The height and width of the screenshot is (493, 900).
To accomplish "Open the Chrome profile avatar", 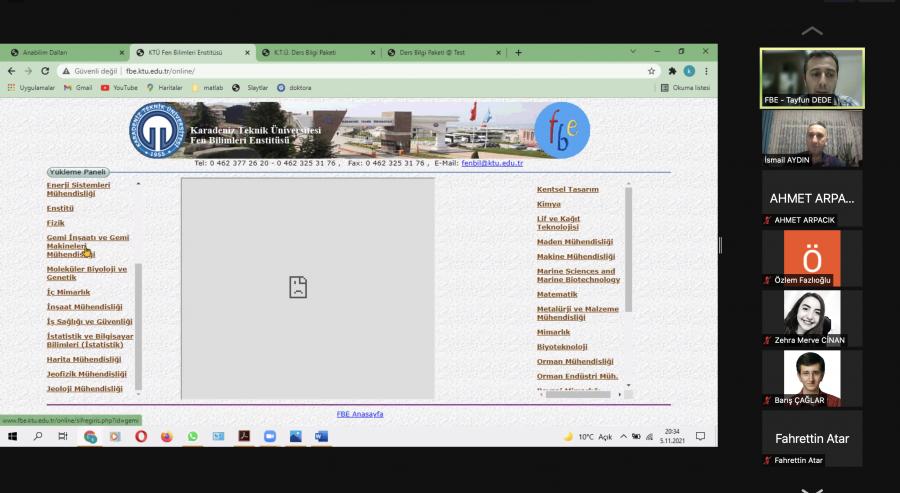I will pyautogui.click(x=689, y=71).
